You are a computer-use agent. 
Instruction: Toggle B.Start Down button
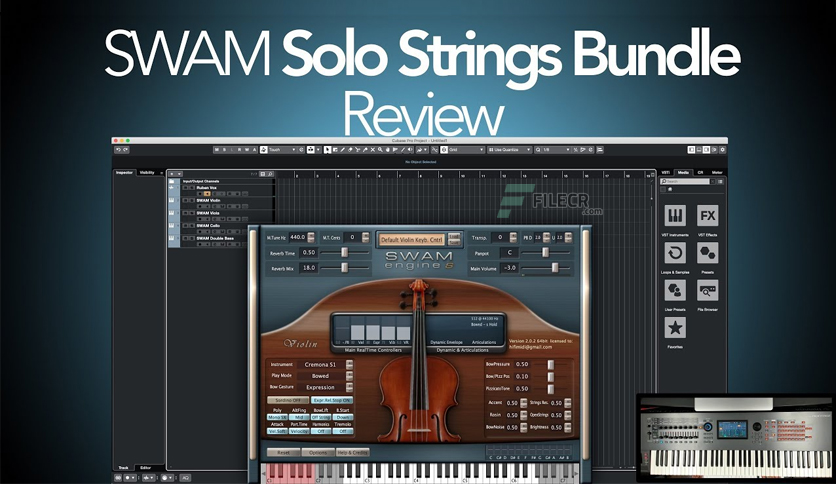tap(343, 417)
